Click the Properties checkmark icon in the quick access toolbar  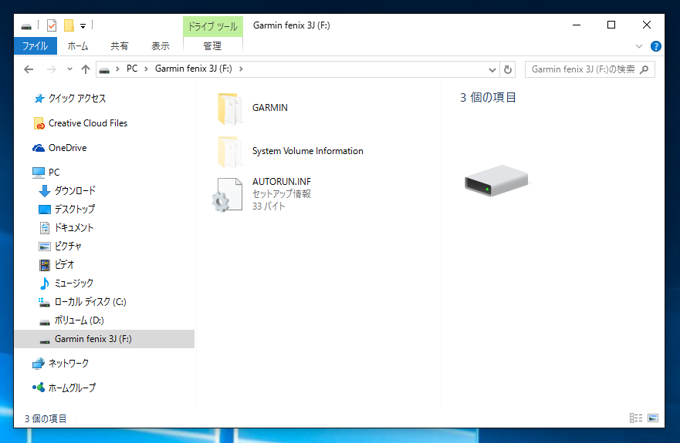(52, 26)
